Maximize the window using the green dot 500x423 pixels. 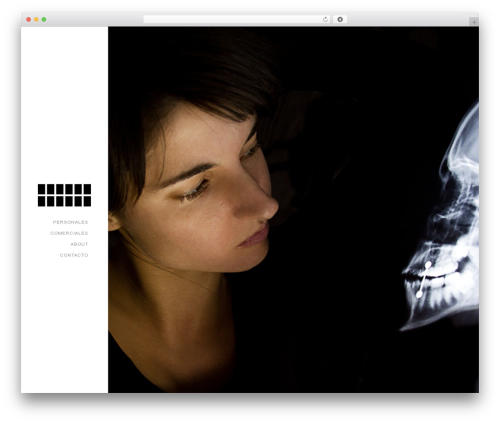tap(44, 19)
